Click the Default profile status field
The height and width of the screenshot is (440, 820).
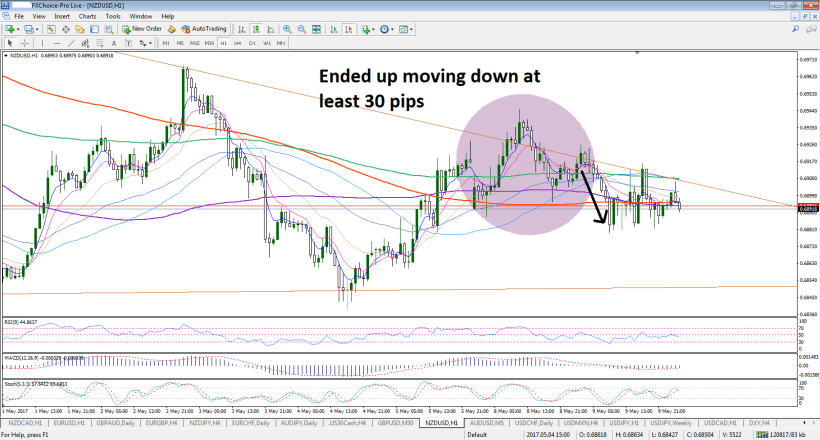coord(477,435)
